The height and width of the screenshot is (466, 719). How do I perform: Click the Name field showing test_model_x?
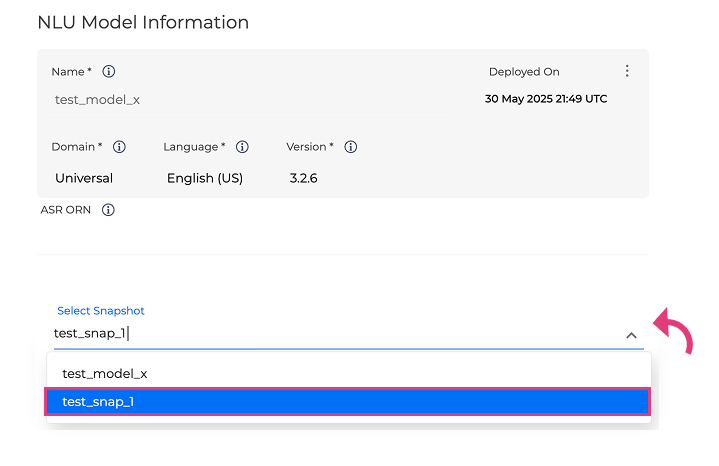point(97,100)
